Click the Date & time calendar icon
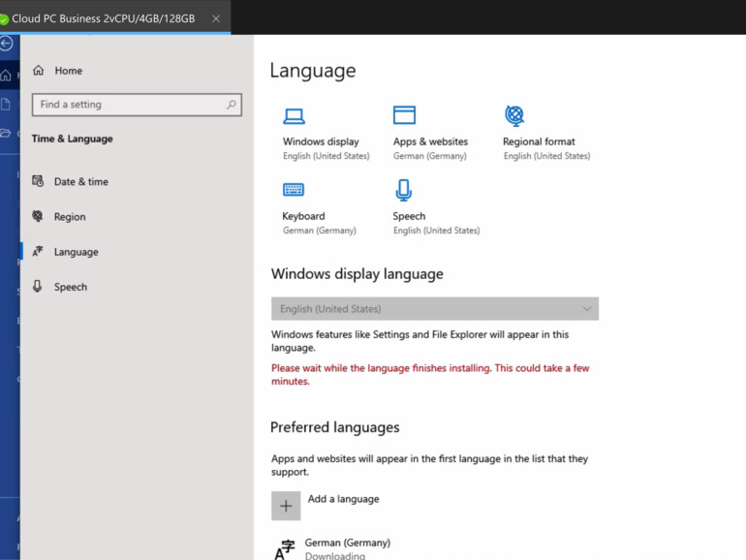 (38, 181)
